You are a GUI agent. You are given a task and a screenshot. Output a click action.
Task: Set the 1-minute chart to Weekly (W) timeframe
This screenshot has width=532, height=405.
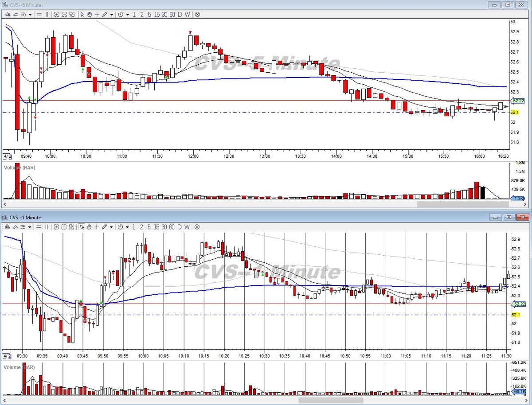click(187, 226)
